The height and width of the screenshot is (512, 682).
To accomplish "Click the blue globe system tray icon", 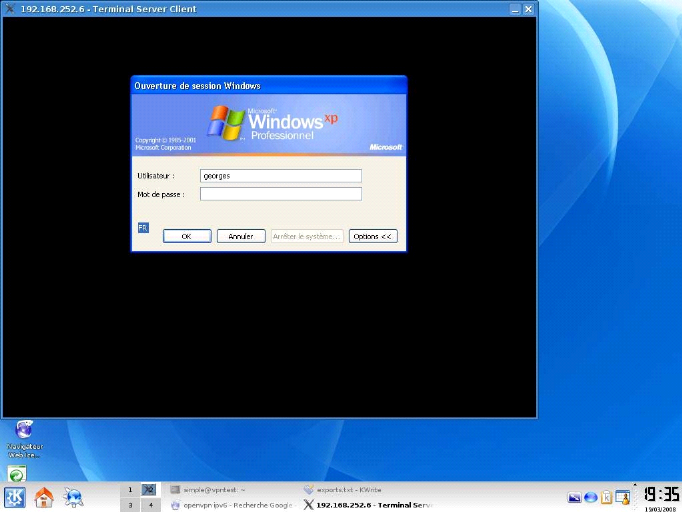I will 590,497.
